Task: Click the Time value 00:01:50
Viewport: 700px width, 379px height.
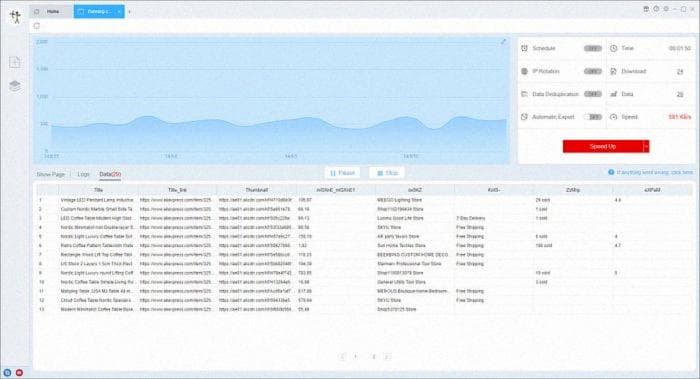Action: point(680,48)
